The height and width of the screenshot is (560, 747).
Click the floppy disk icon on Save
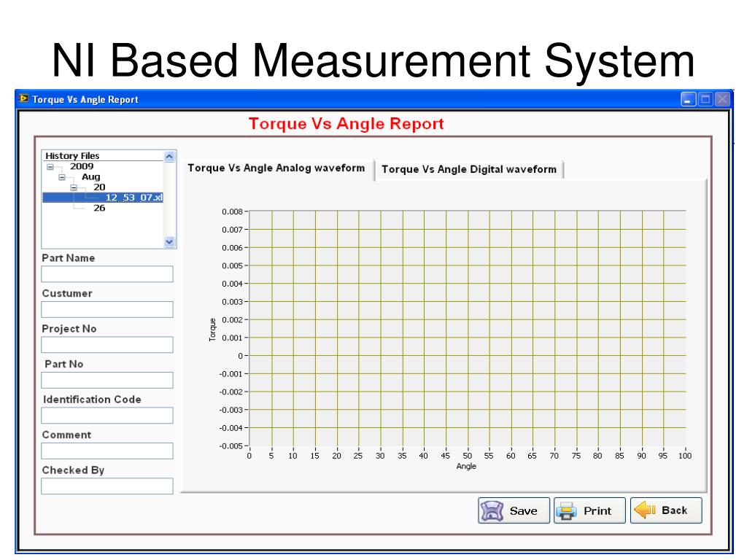point(492,511)
